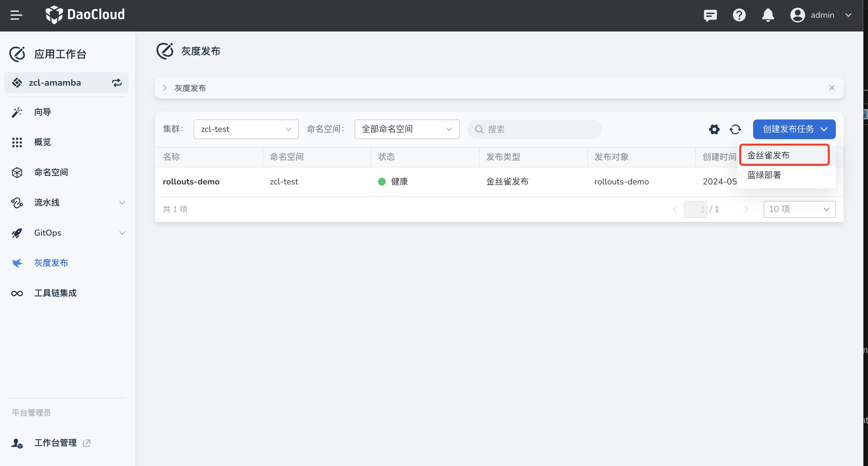
Task: Expand the 灰度发布 info banner
Action: coord(165,88)
